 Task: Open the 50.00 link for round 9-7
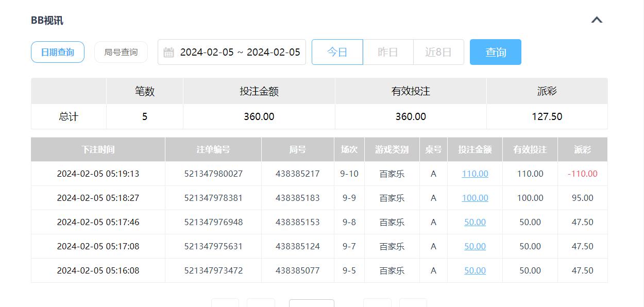point(474,246)
